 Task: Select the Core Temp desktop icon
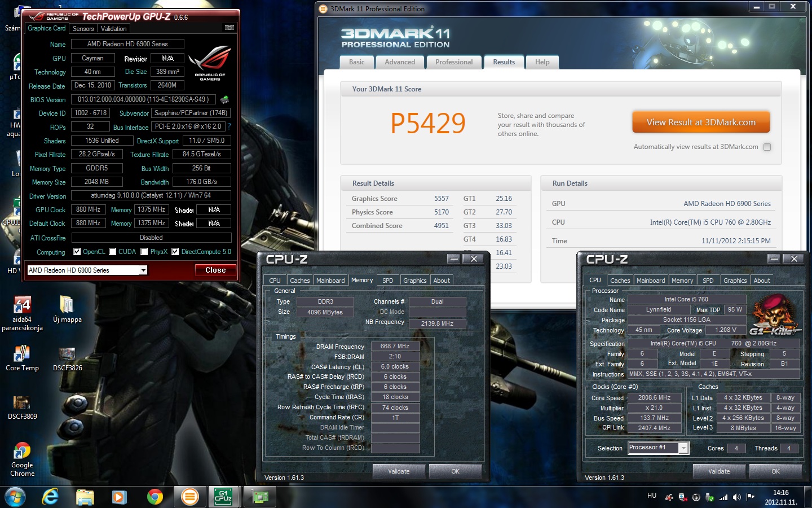pyautogui.click(x=22, y=358)
